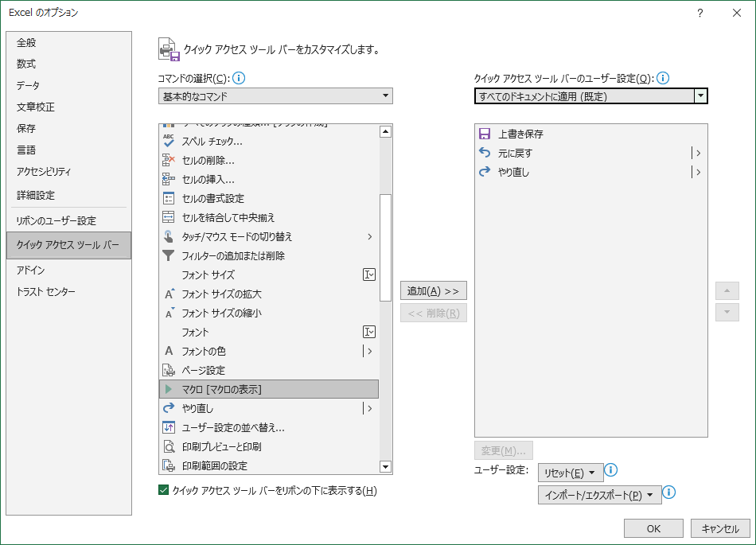Expand the 元に戻す split arrow in toolbar list
The width and height of the screenshot is (756, 545).
click(x=696, y=154)
